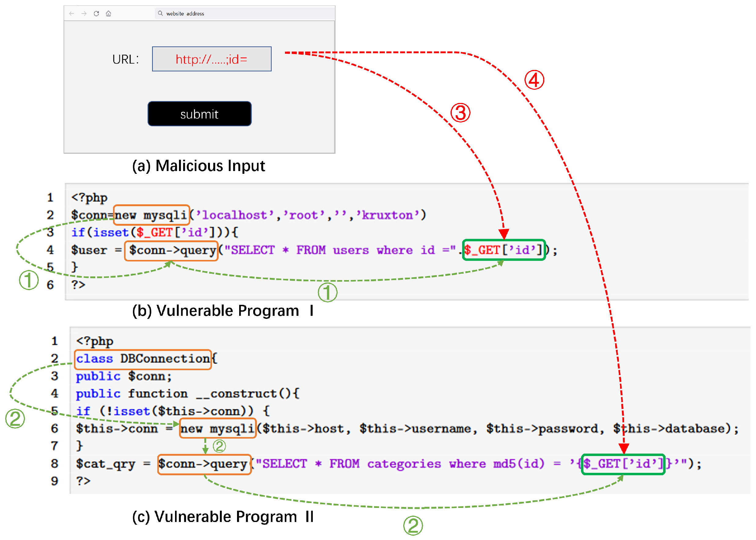Click green circled 1 below Program I code
Viewport: 756px width, 540px height.
[x=327, y=293]
